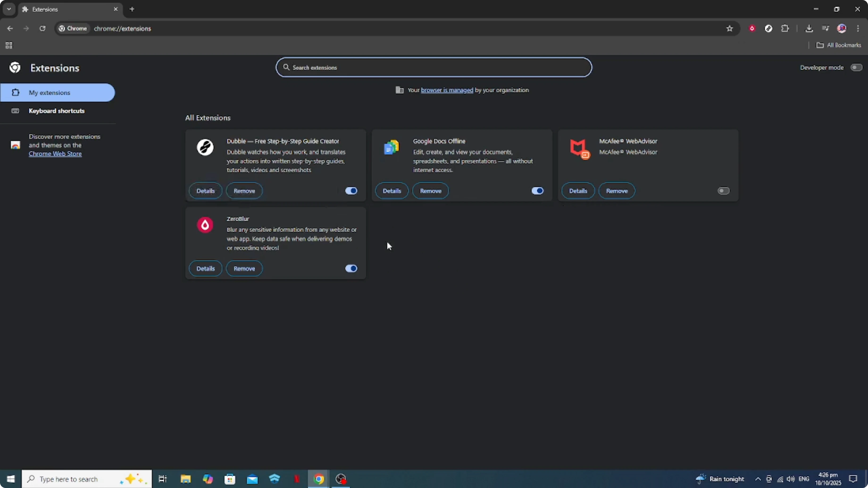Click the Dubble extension toolbar icon

(768, 29)
